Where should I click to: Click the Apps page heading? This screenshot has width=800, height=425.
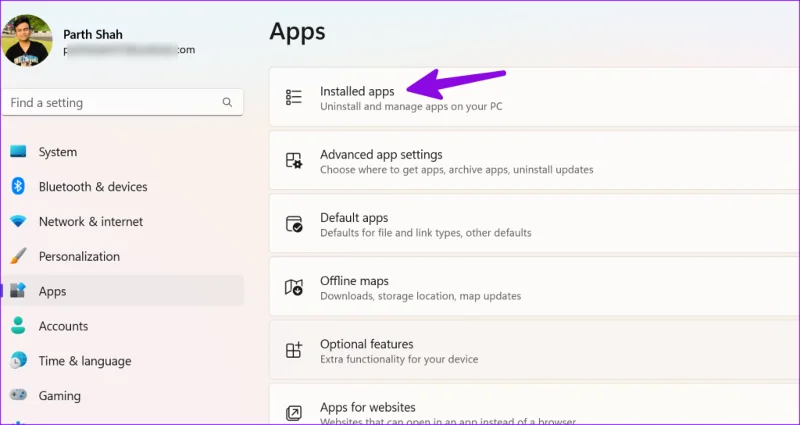click(x=297, y=32)
